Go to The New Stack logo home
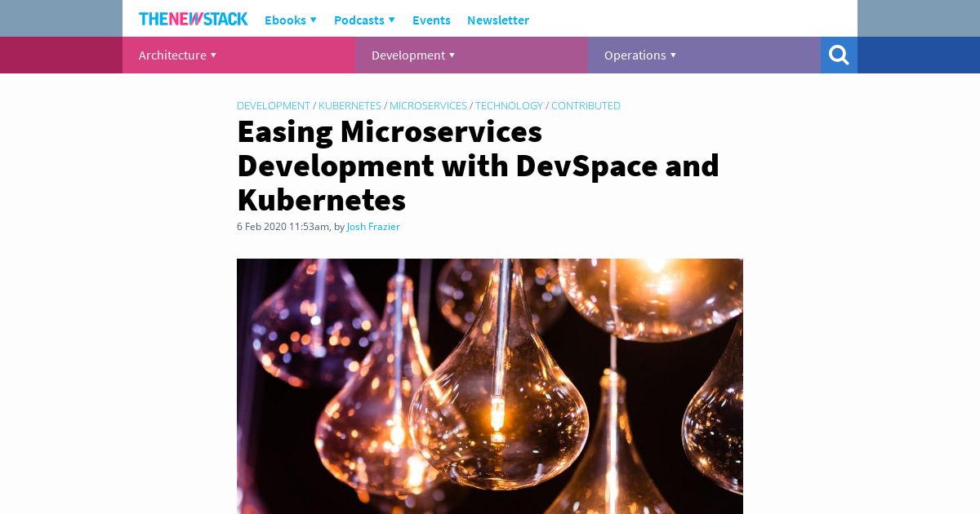This screenshot has height=514, width=980. [x=194, y=19]
